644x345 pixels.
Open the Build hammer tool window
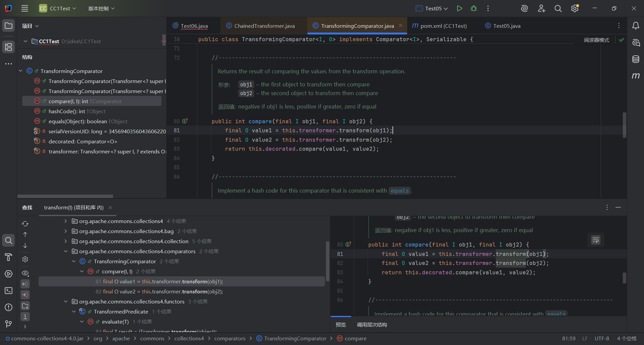[9, 257]
